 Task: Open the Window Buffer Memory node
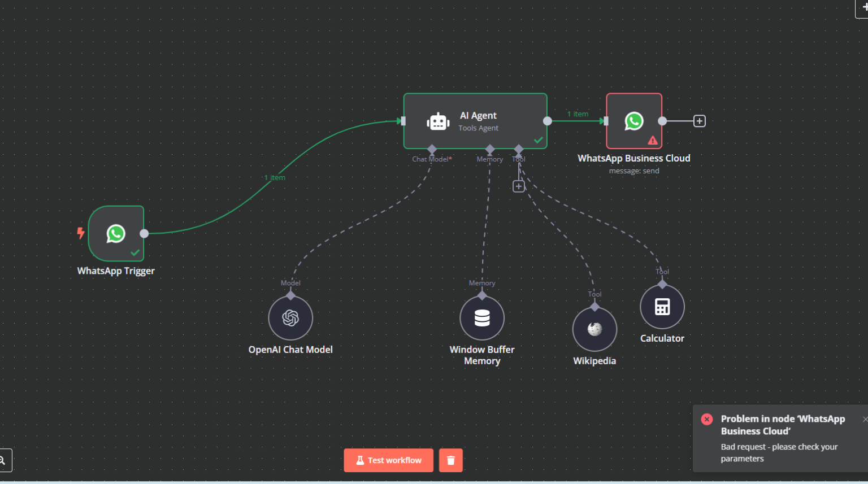[x=481, y=317]
